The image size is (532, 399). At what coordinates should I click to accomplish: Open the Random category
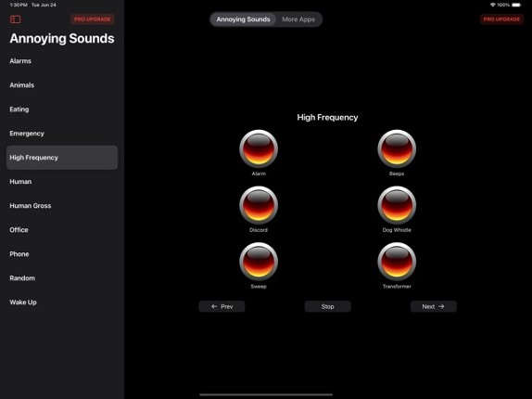62,278
